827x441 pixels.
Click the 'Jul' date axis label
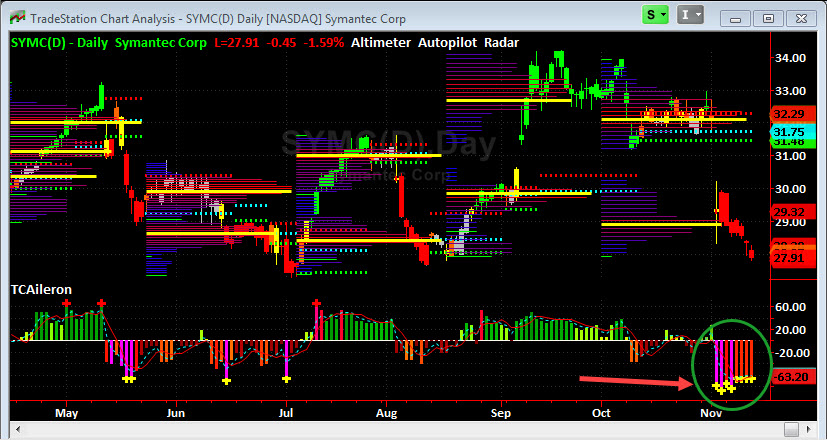(286, 413)
